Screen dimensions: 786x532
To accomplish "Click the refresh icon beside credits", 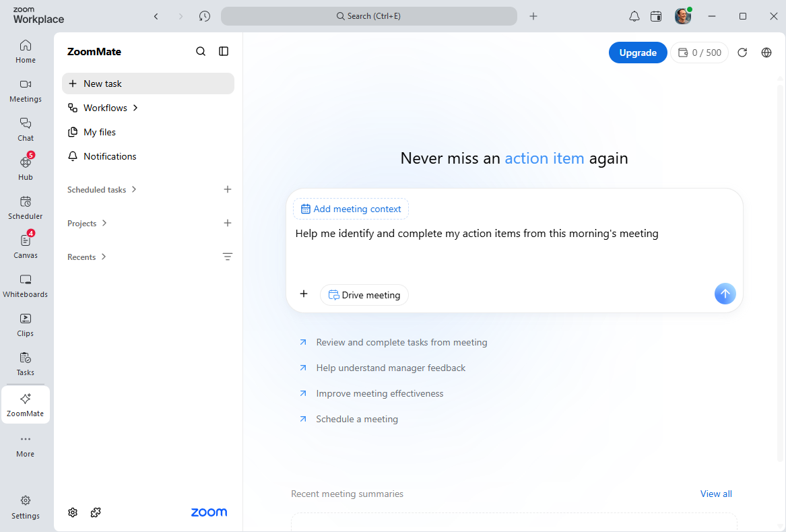I will (742, 53).
